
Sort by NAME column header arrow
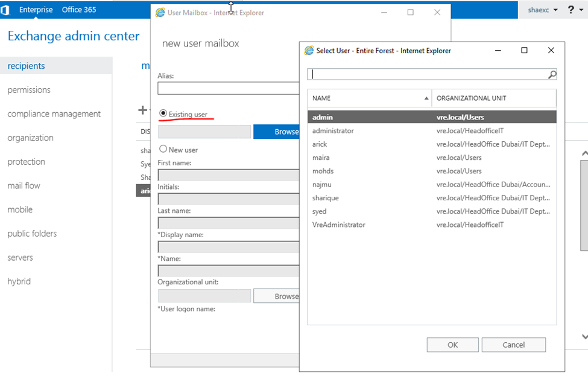pos(426,98)
